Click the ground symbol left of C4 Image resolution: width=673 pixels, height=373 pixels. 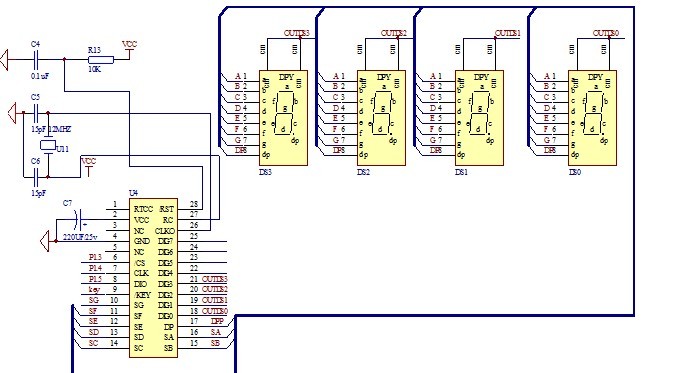(4, 60)
